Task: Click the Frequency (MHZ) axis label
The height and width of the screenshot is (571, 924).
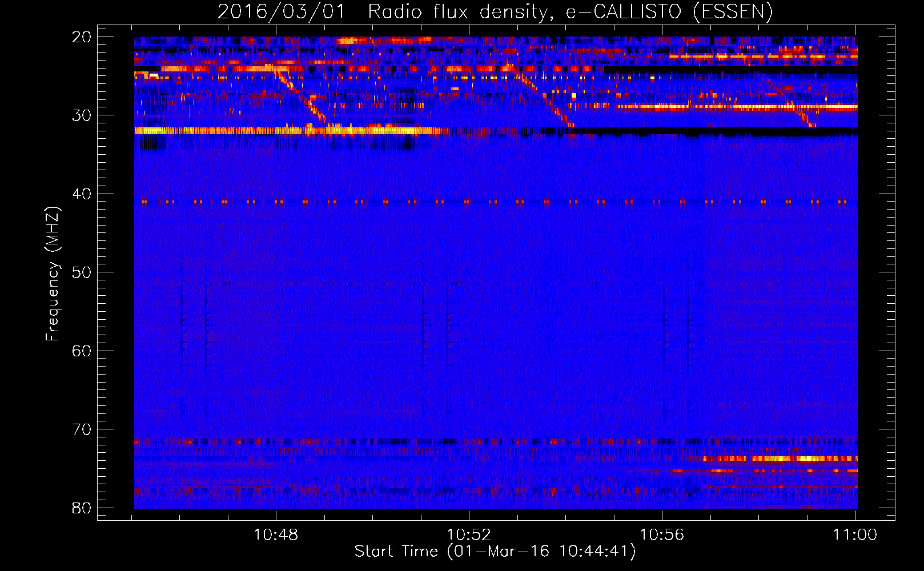Action: pyautogui.click(x=53, y=274)
